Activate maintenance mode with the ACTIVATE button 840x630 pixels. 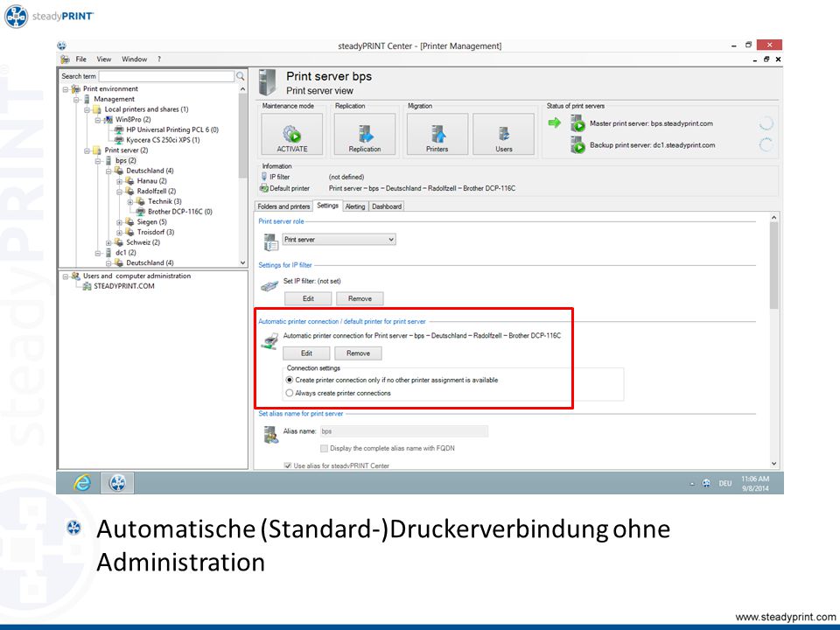(x=292, y=135)
